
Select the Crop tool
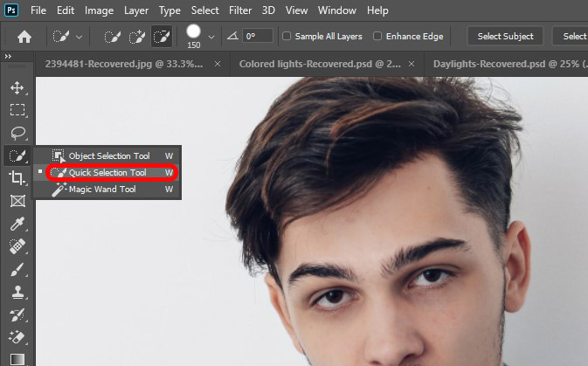click(17, 177)
